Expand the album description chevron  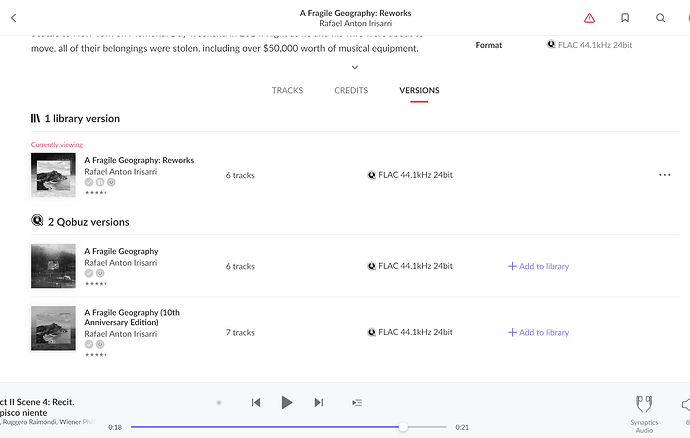(x=355, y=67)
